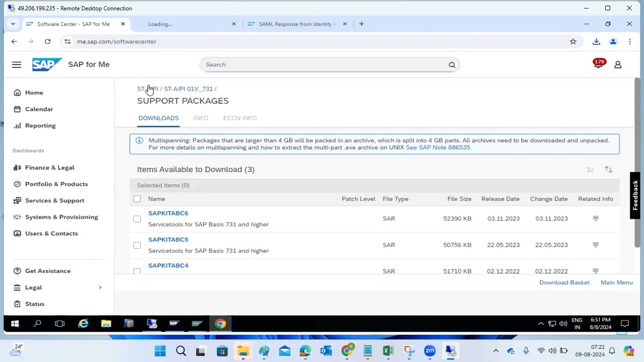Open the See SAP Note 886535 link
Screen dimensions: 644x362
click(x=438, y=147)
